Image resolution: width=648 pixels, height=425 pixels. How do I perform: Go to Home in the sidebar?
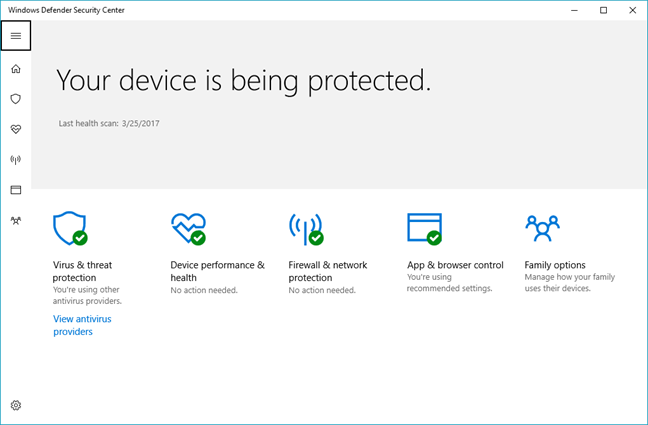16,69
